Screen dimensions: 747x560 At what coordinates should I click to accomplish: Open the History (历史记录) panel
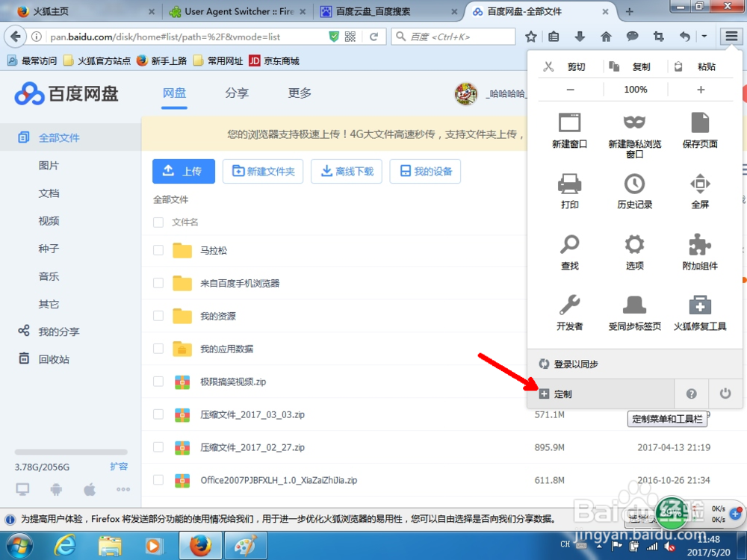point(634,185)
